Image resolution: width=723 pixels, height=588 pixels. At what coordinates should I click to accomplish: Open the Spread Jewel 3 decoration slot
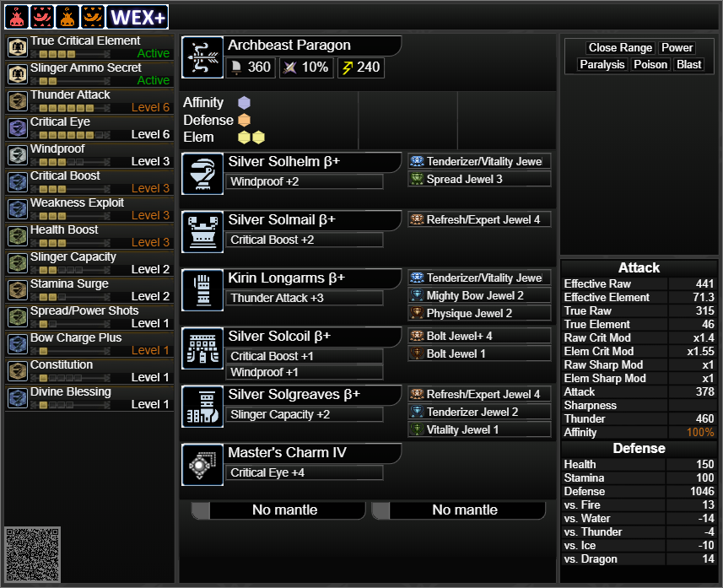479,179
